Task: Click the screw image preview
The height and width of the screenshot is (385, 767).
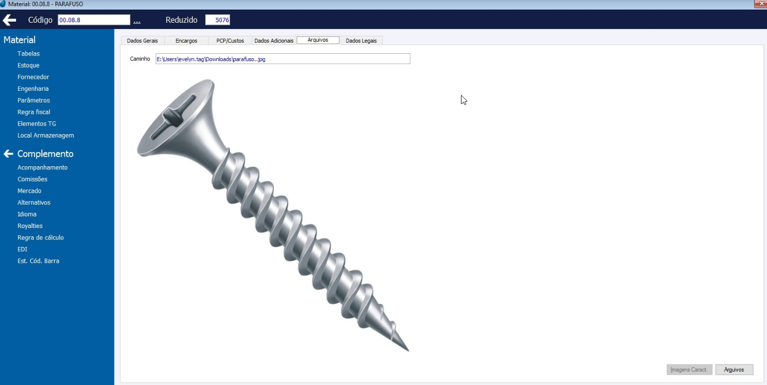Action: [x=272, y=215]
